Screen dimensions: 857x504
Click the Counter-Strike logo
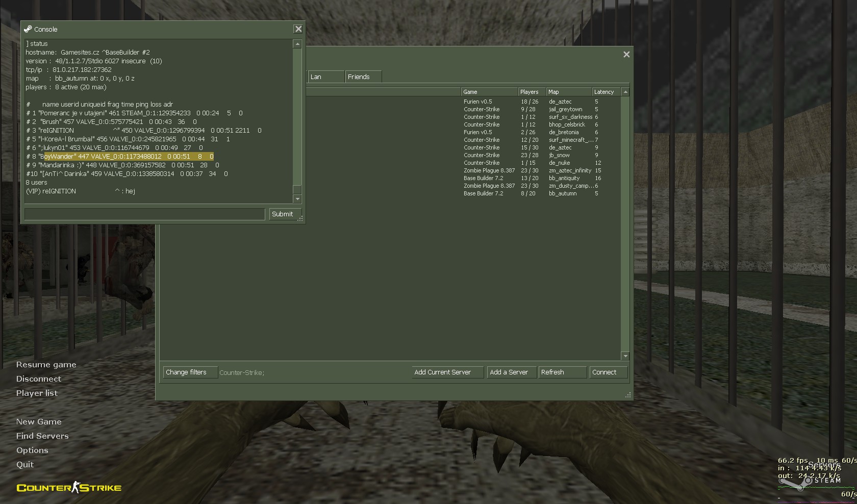(x=69, y=488)
